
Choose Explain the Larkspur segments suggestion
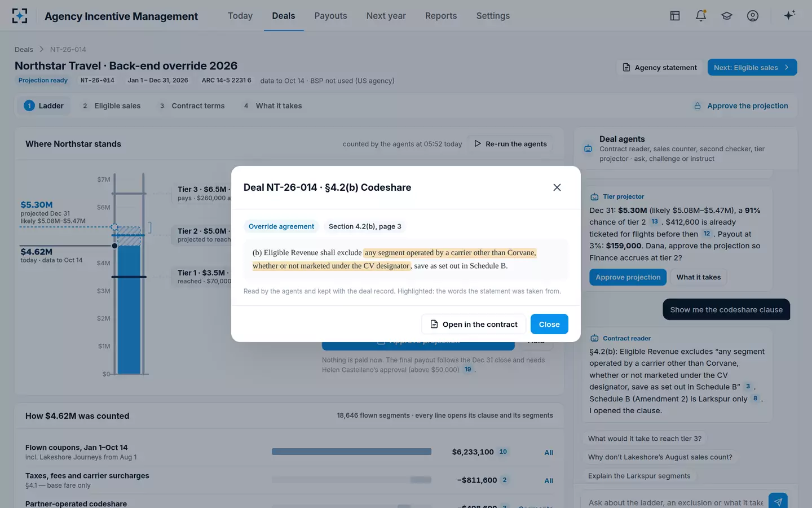639,476
